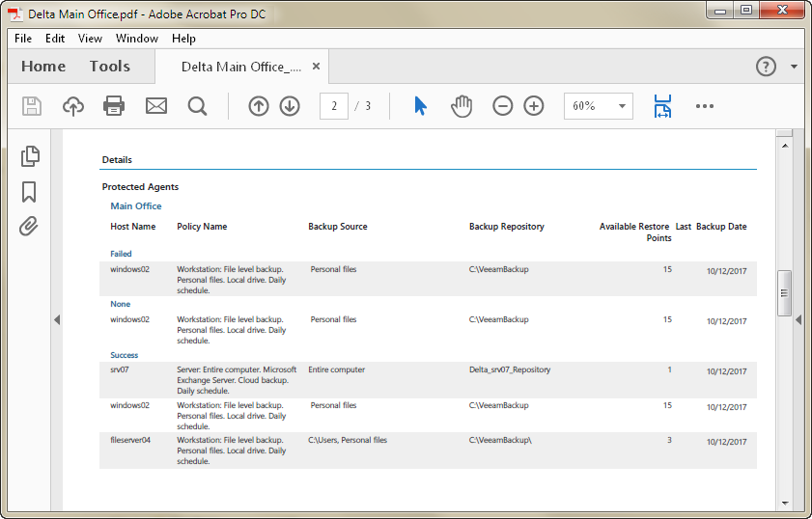
Task: Choose the Selection arrow tool
Action: click(420, 106)
